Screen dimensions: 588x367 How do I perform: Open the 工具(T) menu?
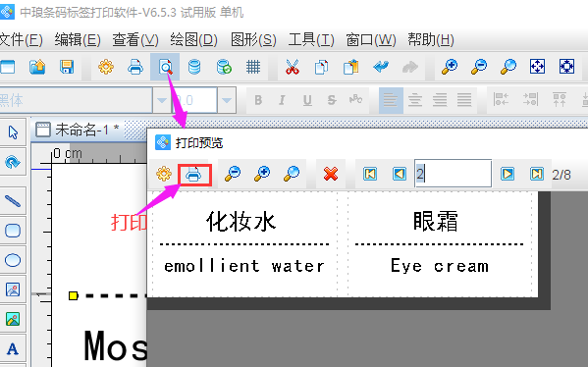pyautogui.click(x=311, y=39)
